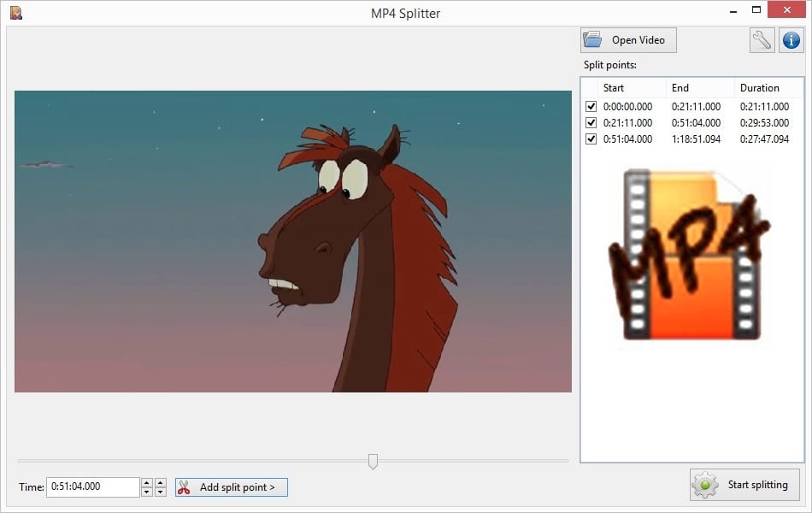Select the duration 0:21:11.000 cell
Viewport: 812px width, 513px height.
click(764, 107)
